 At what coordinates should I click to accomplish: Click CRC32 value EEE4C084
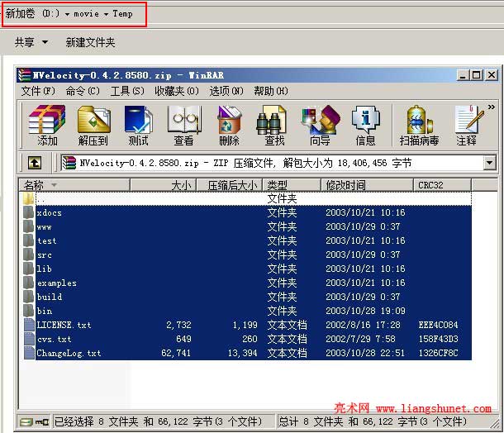coord(438,325)
